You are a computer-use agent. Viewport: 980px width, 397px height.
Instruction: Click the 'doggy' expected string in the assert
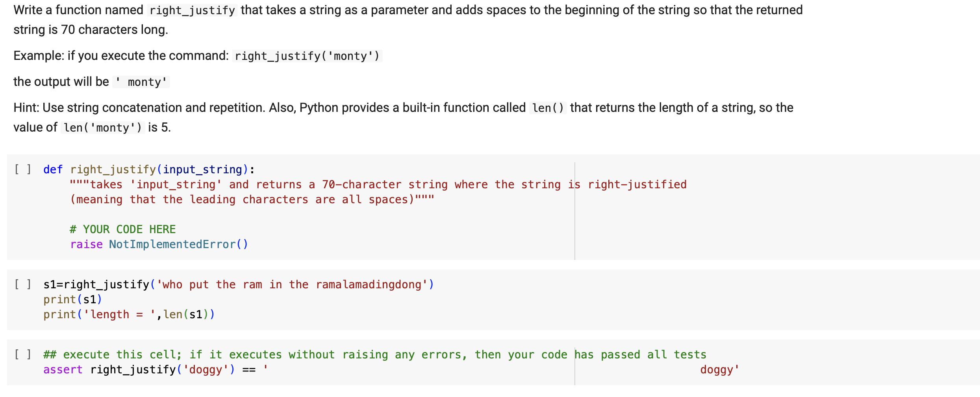(x=719, y=369)
